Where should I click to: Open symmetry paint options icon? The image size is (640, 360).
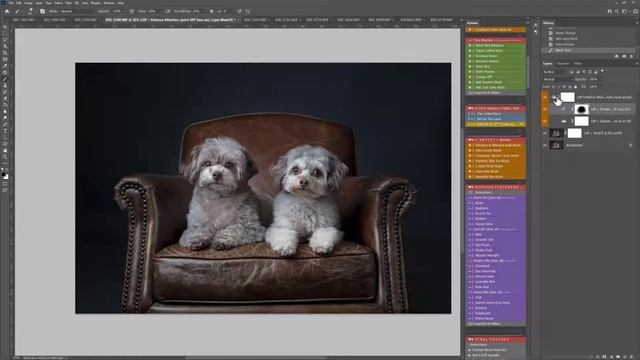pyautogui.click(x=248, y=11)
